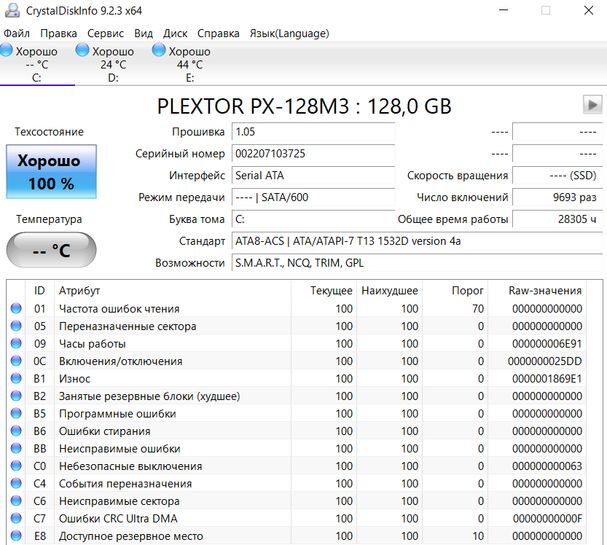Image resolution: width=607 pixels, height=545 pixels.
Task: Click CrystalDiskInfo app icon in title bar
Action: point(12,11)
